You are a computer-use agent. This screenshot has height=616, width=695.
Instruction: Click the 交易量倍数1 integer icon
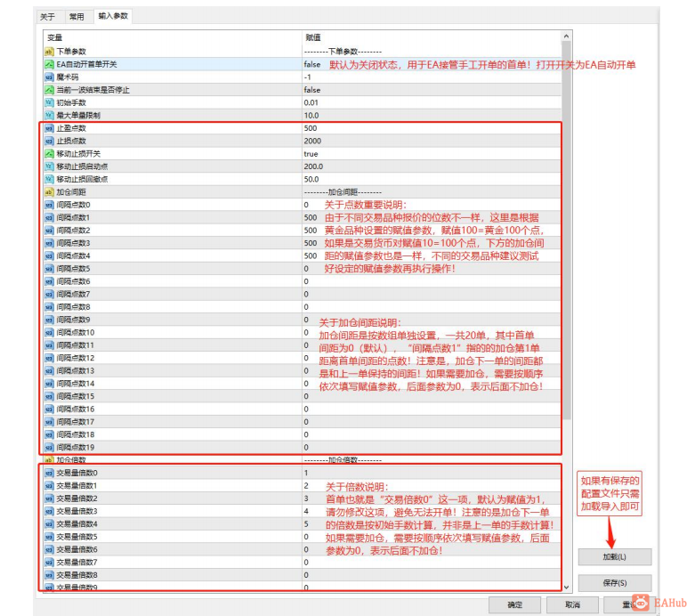[x=49, y=486]
